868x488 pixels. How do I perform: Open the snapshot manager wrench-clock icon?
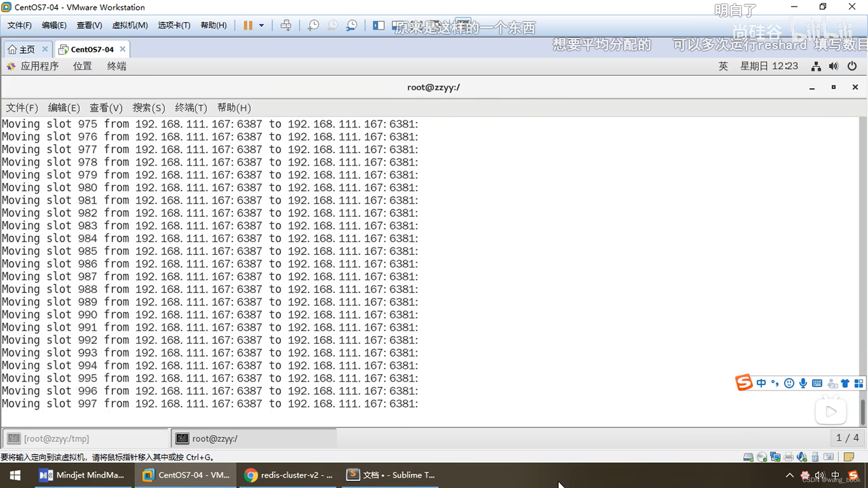tap(351, 25)
